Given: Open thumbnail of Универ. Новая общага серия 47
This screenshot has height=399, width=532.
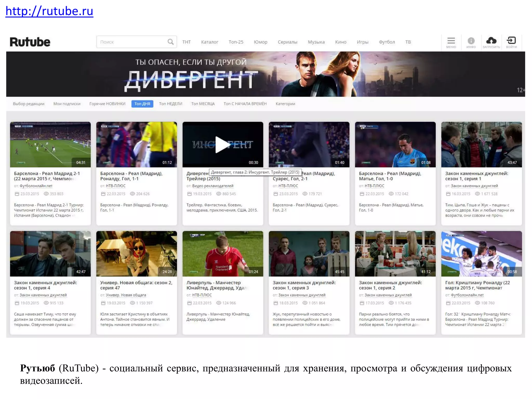Looking at the screenshot, I should (x=137, y=254).
